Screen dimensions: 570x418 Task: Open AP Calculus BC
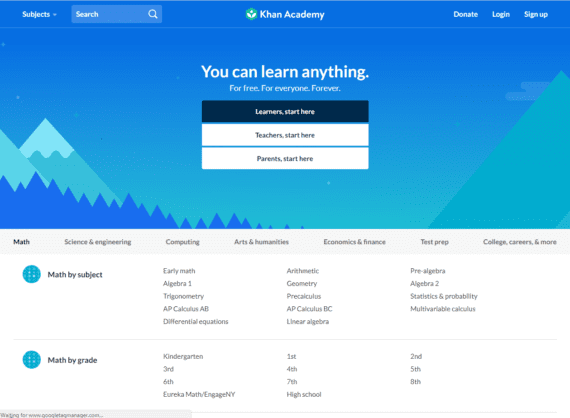pos(309,309)
